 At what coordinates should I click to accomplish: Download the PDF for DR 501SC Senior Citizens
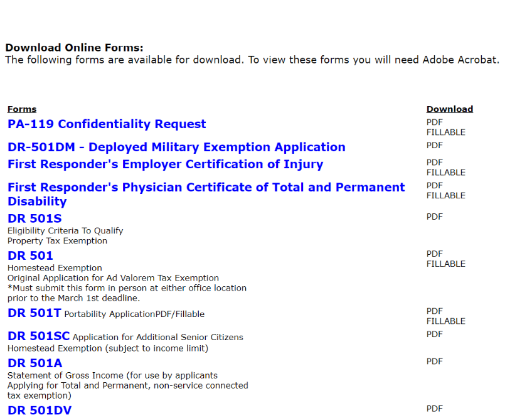[435, 335]
